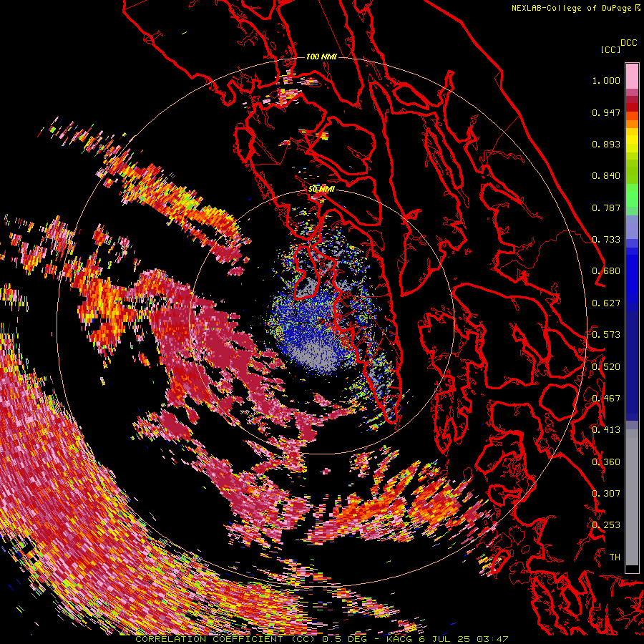Click the 0.627 scale value
This screenshot has height=644, width=644.
[606, 303]
